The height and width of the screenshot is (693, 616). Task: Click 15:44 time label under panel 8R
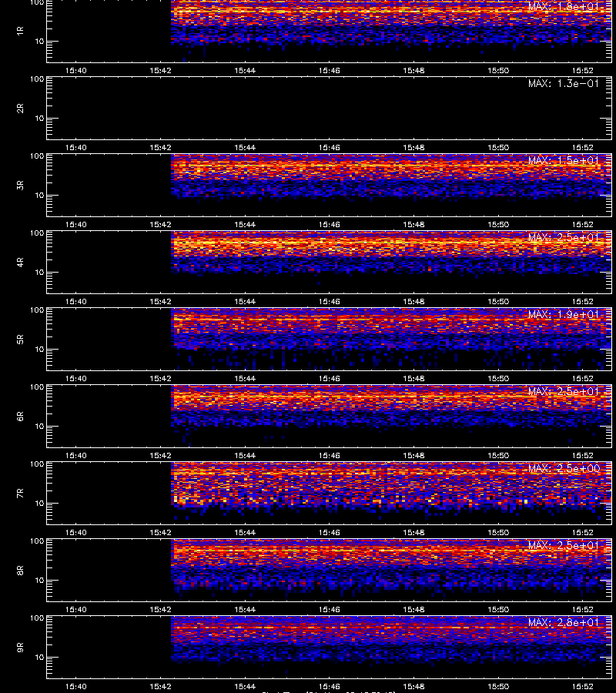point(245,610)
